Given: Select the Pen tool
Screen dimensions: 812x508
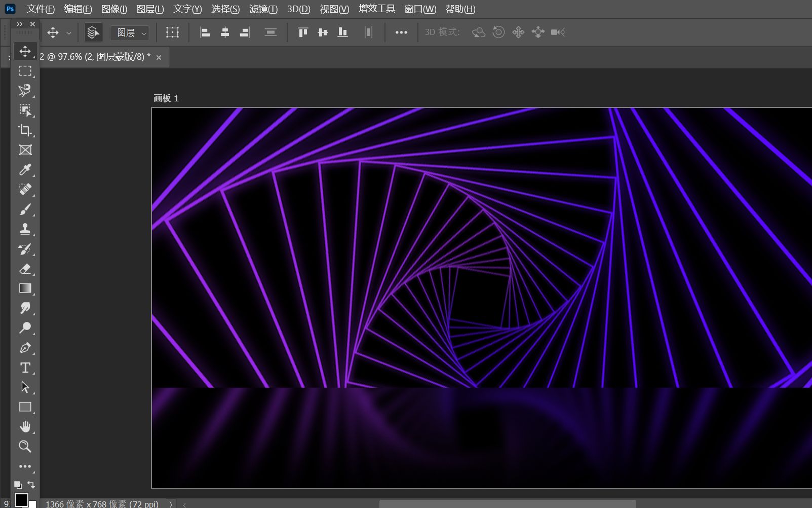Looking at the screenshot, I should 25,348.
